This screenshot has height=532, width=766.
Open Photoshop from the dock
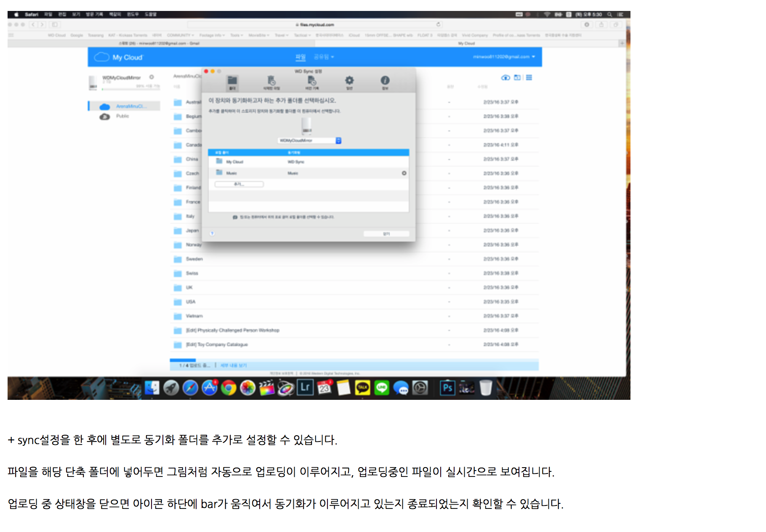point(447,388)
